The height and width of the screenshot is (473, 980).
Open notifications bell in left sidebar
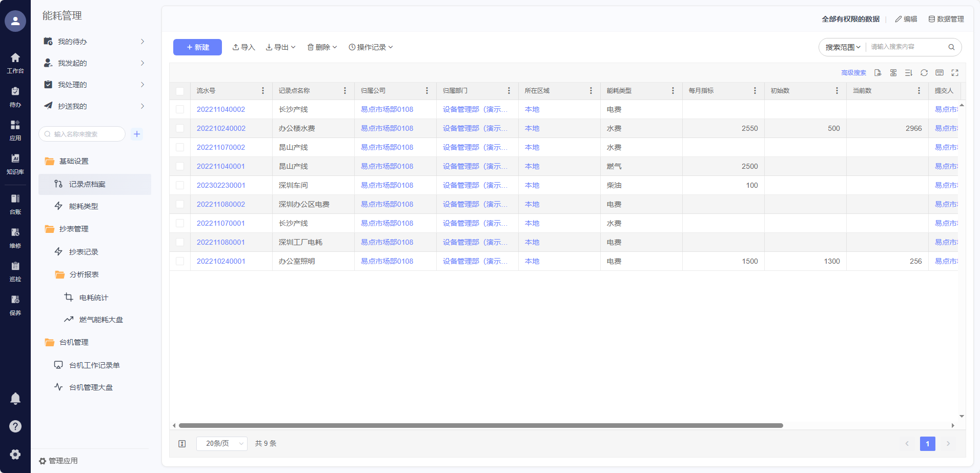coord(15,399)
